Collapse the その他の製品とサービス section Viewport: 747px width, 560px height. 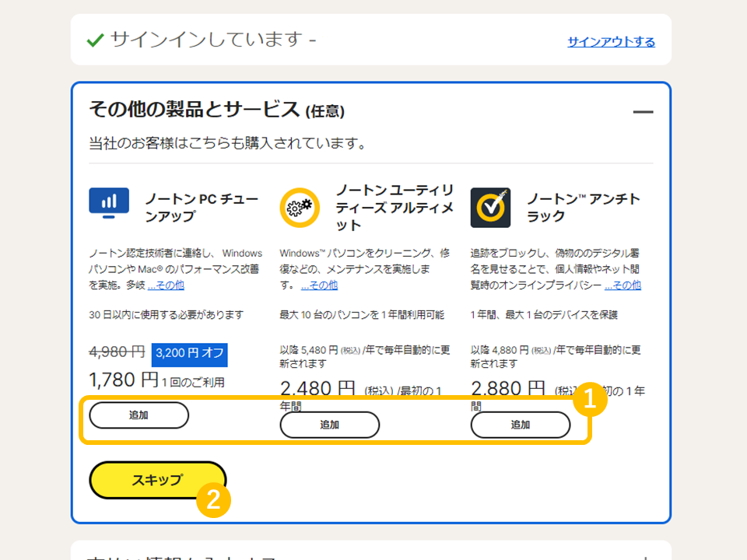coord(643,112)
